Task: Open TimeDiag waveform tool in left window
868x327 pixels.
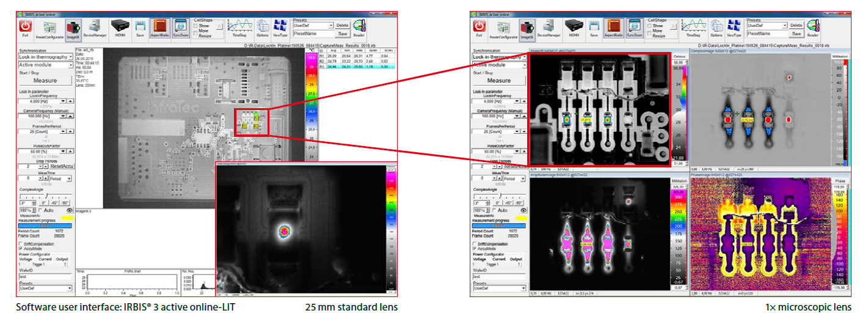Action: point(239,28)
